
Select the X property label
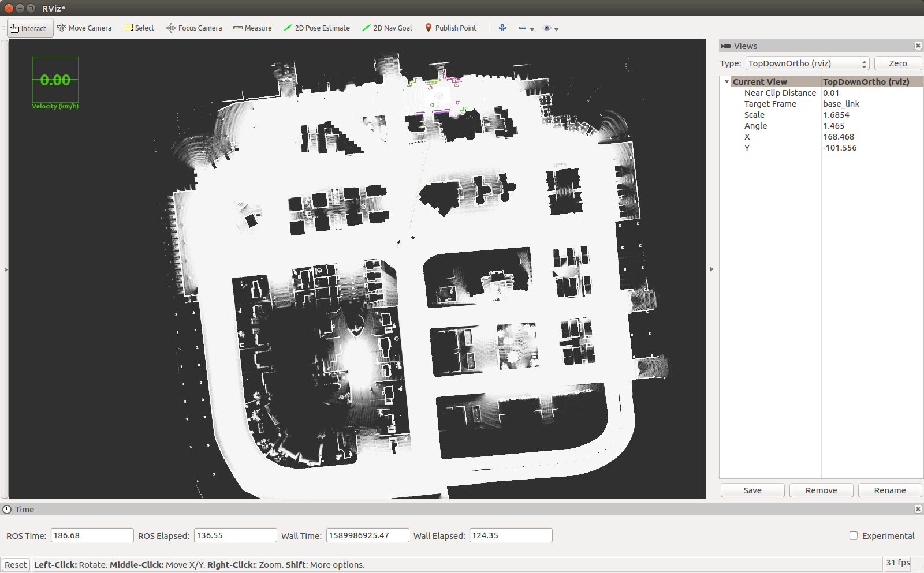(747, 137)
